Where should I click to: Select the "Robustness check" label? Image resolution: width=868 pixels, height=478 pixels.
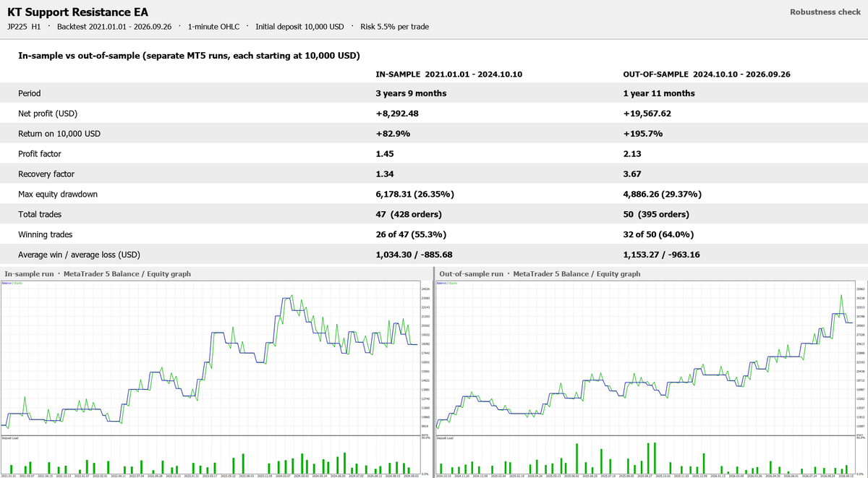(825, 12)
